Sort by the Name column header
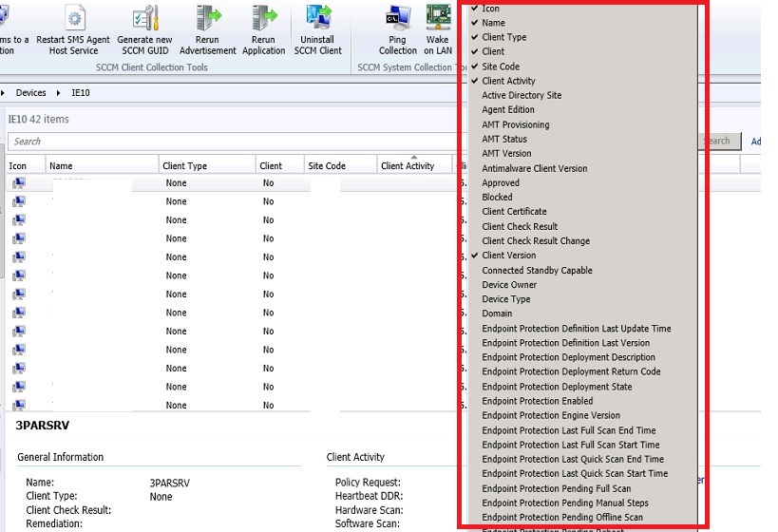778x532 pixels. [102, 165]
